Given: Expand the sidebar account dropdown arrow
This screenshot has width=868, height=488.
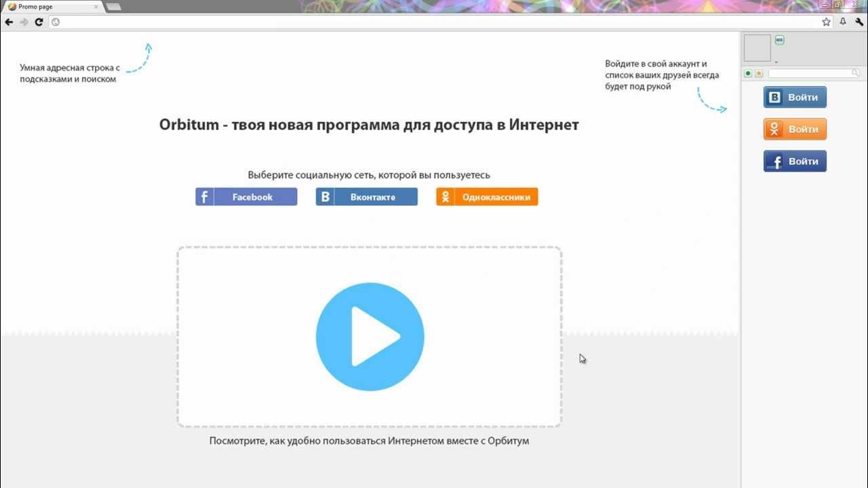Looking at the screenshot, I should (x=776, y=62).
